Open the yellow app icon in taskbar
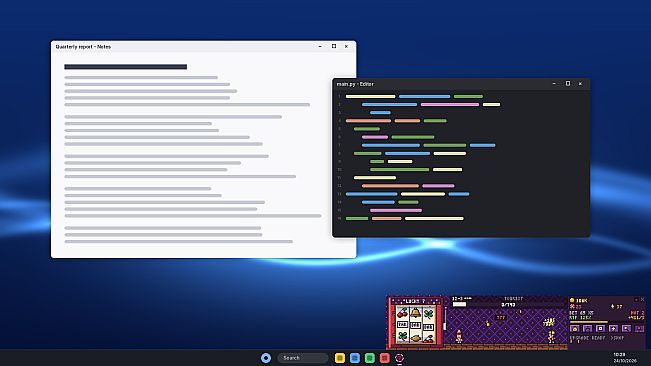 click(340, 358)
